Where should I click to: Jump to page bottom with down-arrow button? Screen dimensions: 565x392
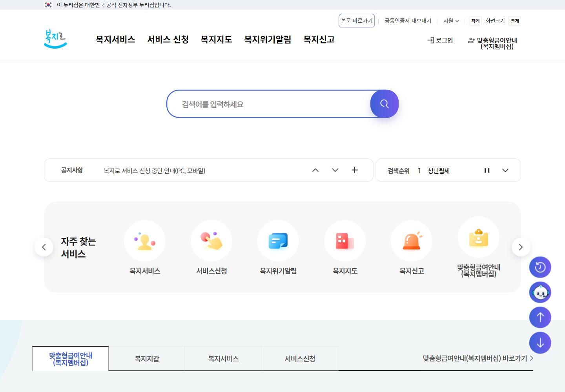pyautogui.click(x=540, y=343)
